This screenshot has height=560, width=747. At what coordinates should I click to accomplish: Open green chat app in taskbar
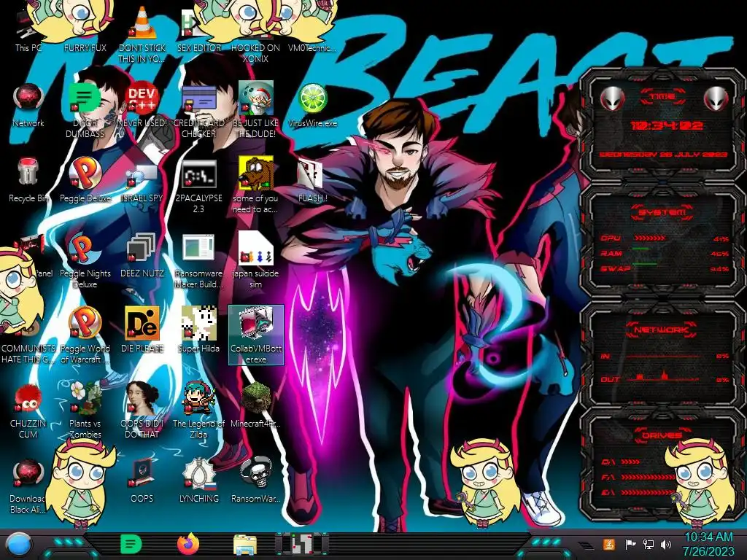[131, 544]
